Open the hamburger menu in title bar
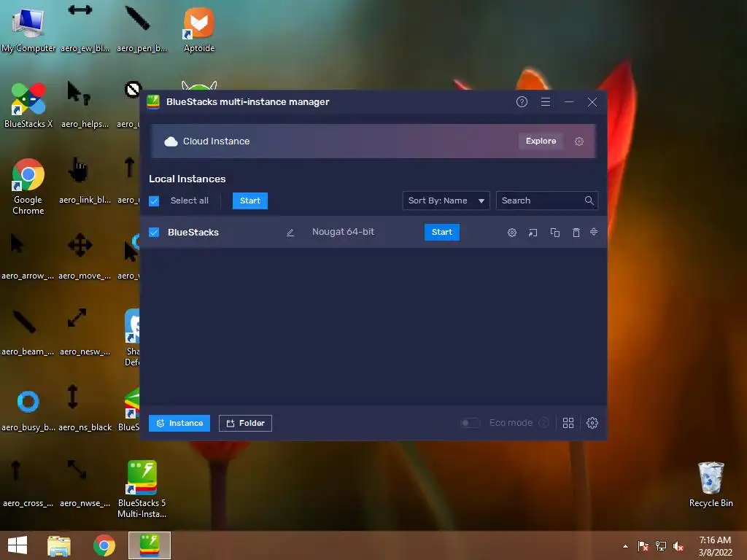 tap(546, 102)
